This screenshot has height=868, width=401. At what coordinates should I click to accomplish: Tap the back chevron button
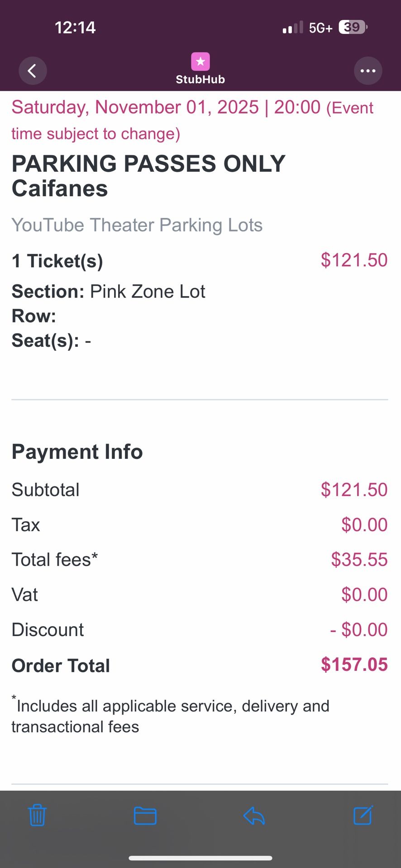point(33,71)
